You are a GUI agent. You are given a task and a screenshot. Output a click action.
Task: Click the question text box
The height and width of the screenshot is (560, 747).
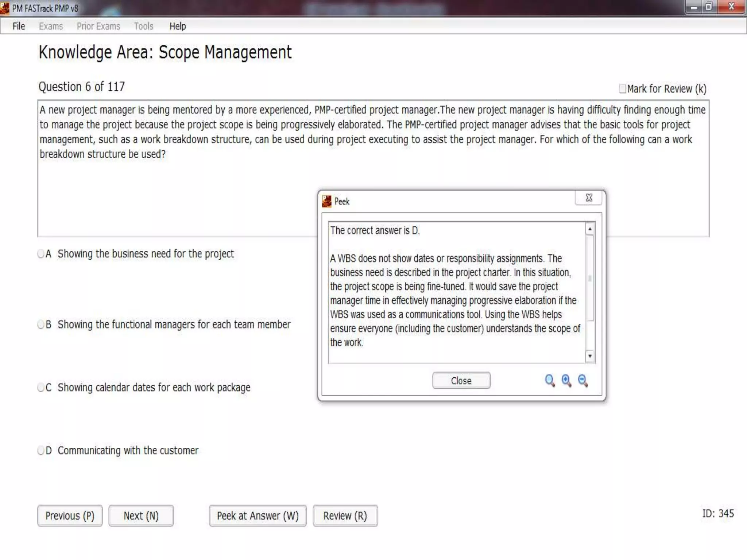[x=373, y=168]
